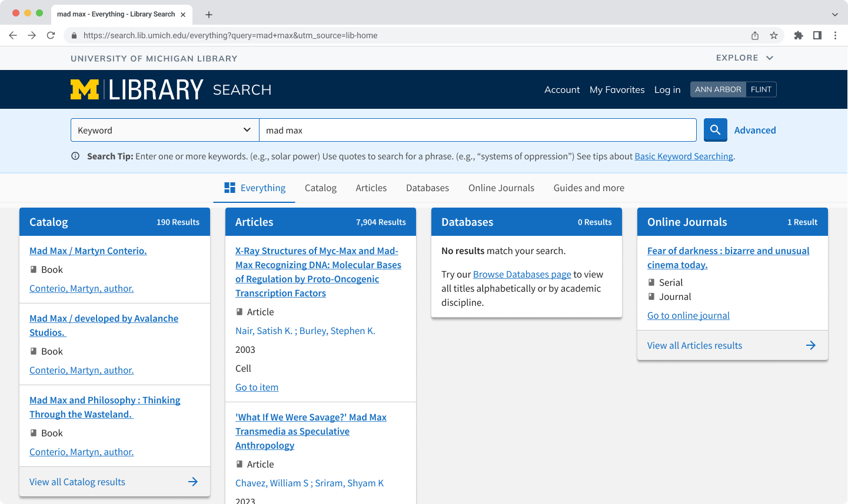Select the Everything tab
Viewport: 848px width, 504px height.
click(x=254, y=188)
